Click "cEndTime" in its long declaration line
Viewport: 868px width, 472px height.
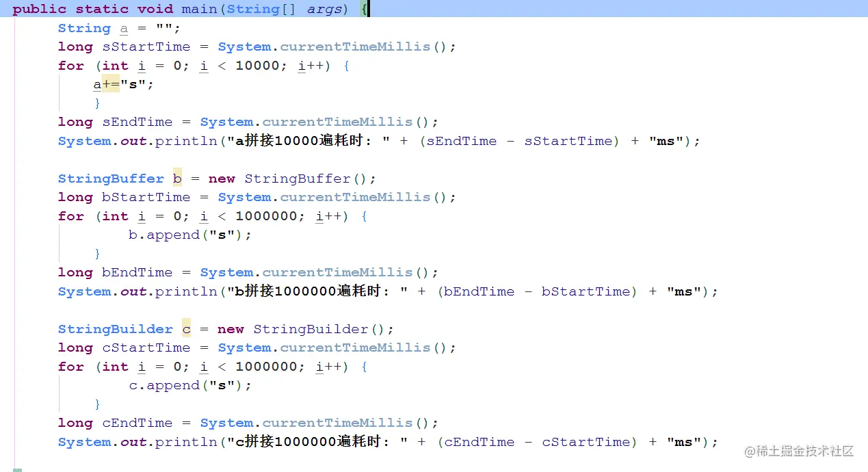[137, 423]
